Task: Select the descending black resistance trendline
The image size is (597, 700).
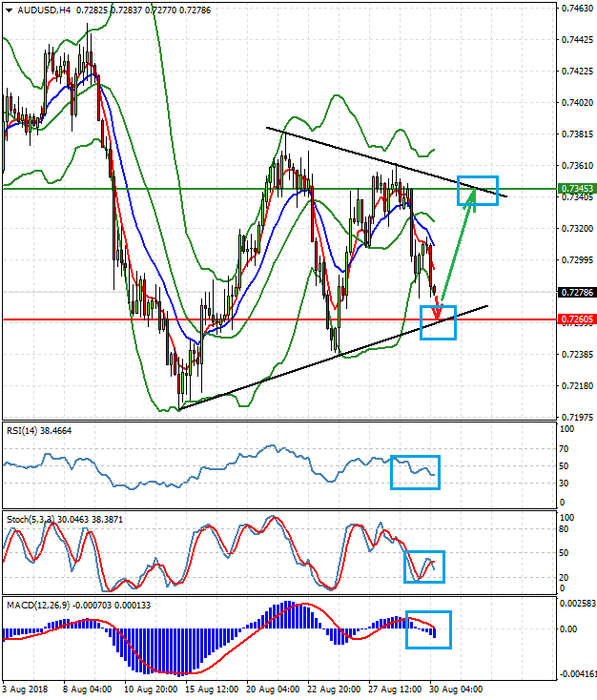Action: click(386, 162)
